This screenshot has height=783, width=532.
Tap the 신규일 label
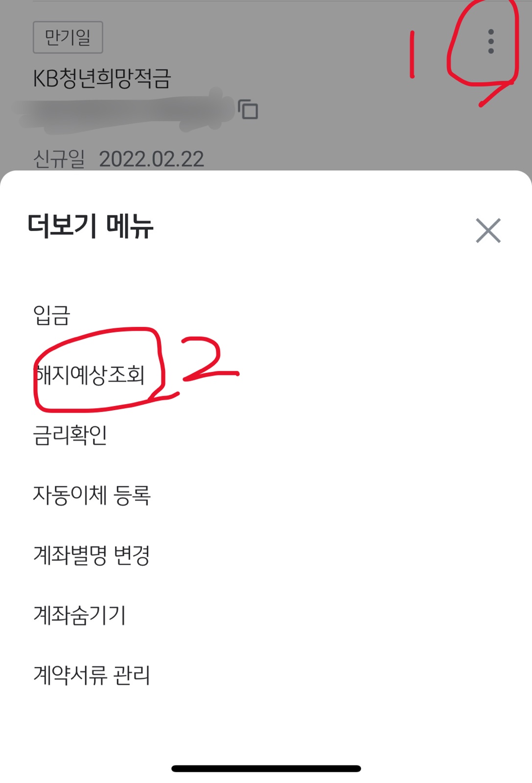click(x=59, y=159)
